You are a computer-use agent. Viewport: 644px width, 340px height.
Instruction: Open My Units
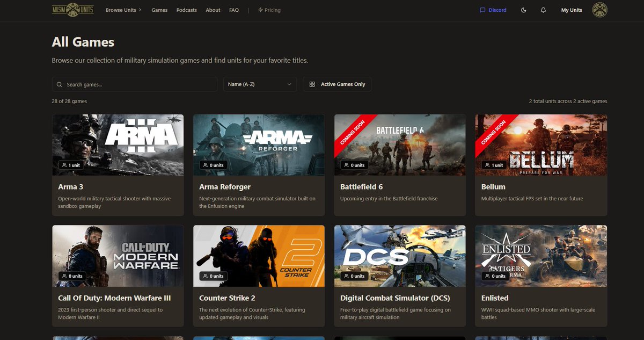point(572,10)
